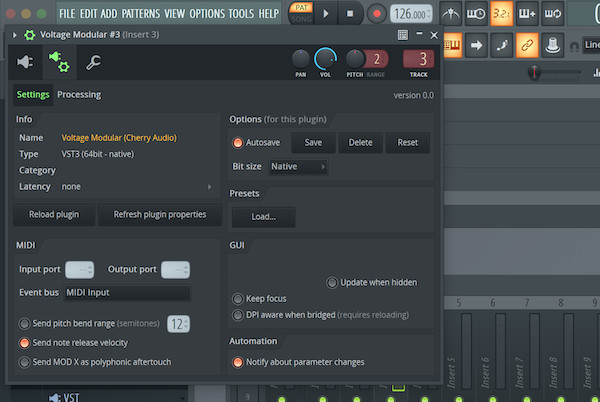Screen dimensions: 600x402
Task: Click the Reload plugin button
Action: pos(54,215)
